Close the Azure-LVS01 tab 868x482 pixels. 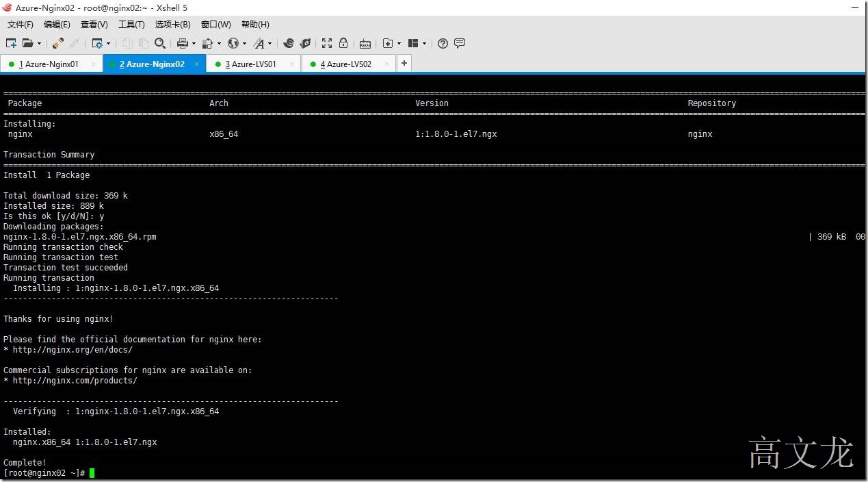point(291,64)
